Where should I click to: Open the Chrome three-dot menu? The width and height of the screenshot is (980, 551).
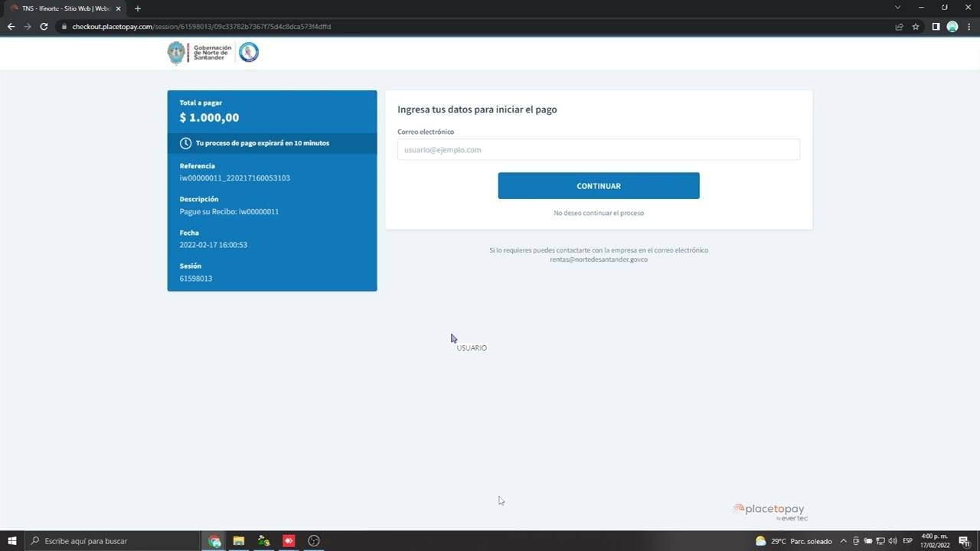click(969, 26)
